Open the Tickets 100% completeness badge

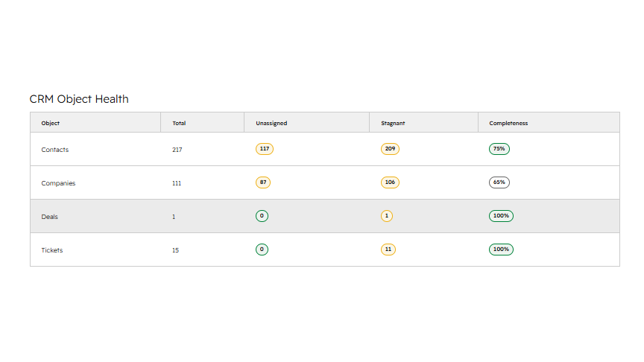point(501,250)
